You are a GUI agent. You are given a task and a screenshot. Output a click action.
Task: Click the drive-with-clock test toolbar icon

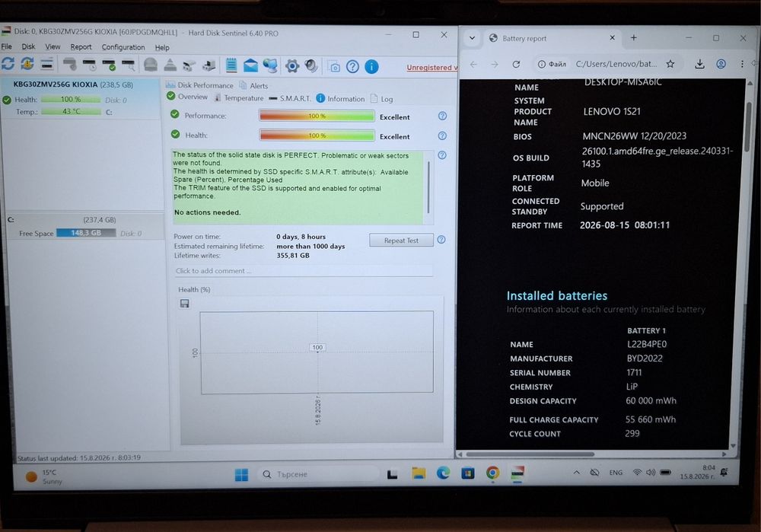coord(89,64)
